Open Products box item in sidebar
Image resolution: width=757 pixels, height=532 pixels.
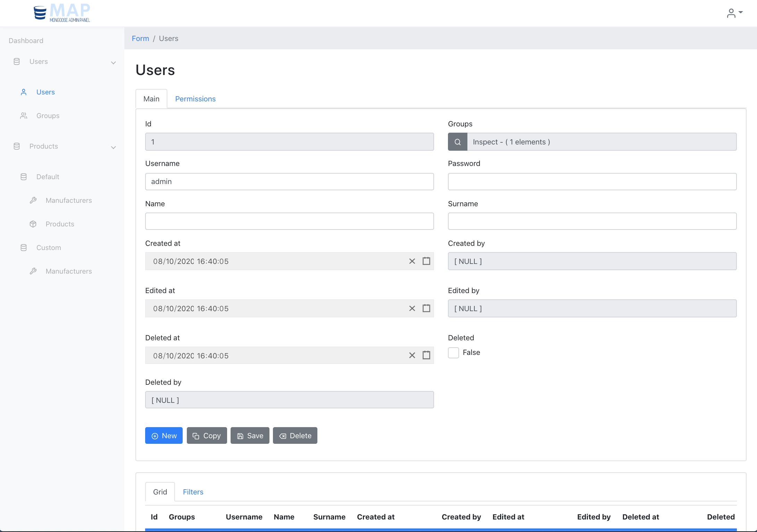[x=60, y=224]
